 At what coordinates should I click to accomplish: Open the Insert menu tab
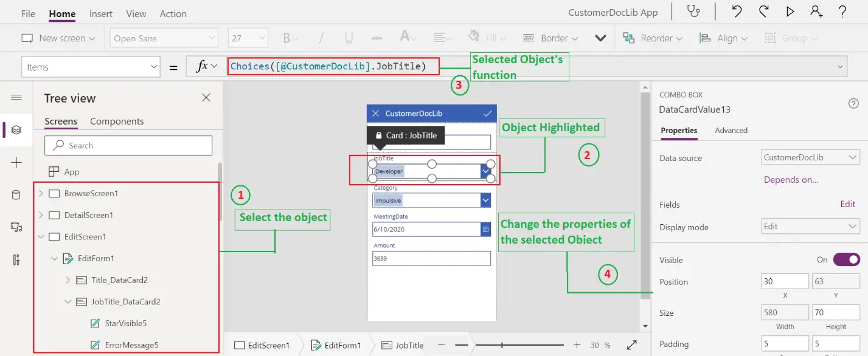point(101,13)
